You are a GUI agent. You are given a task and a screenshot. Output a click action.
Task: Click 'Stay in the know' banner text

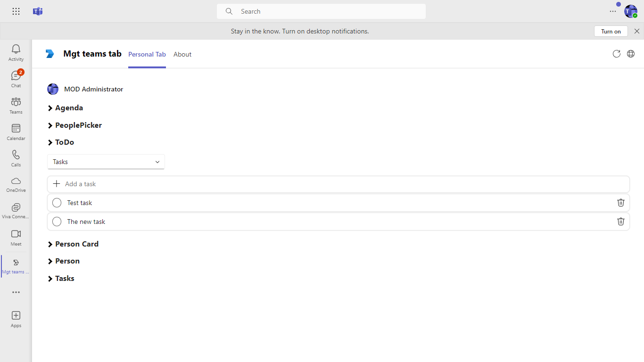click(x=300, y=31)
